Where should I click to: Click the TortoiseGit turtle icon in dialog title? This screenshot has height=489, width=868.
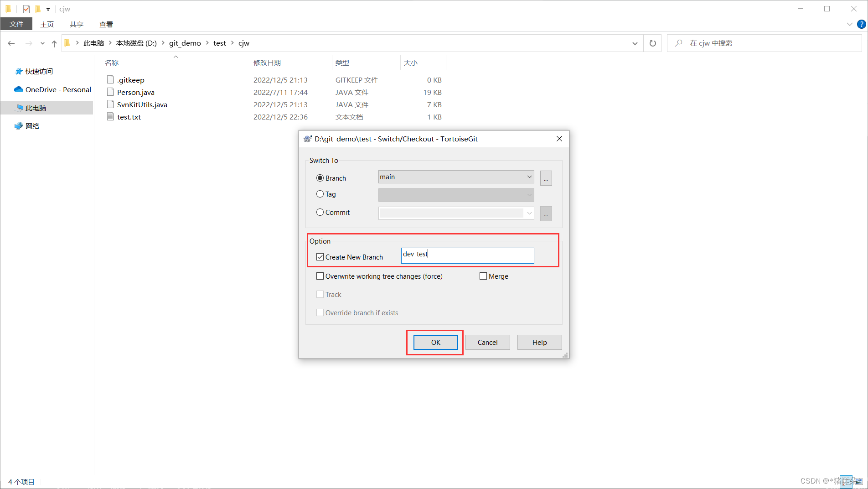point(306,139)
